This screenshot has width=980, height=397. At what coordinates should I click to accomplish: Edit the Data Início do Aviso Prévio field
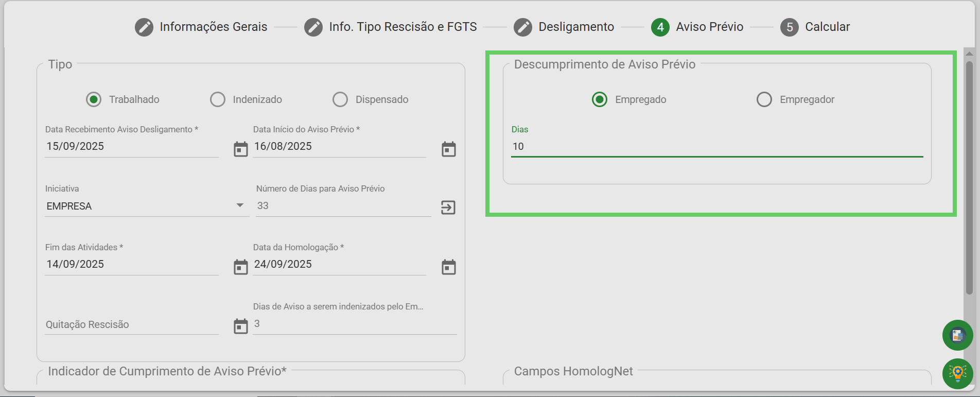click(339, 147)
